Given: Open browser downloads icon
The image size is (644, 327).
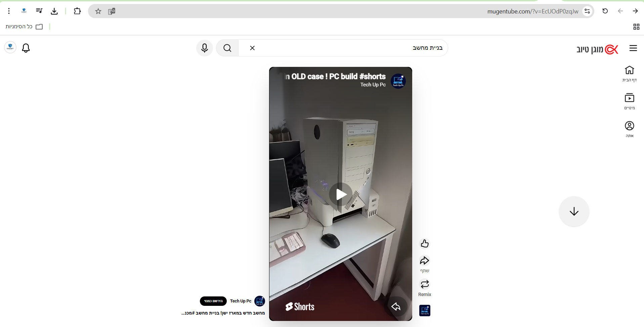Looking at the screenshot, I should pyautogui.click(x=54, y=11).
